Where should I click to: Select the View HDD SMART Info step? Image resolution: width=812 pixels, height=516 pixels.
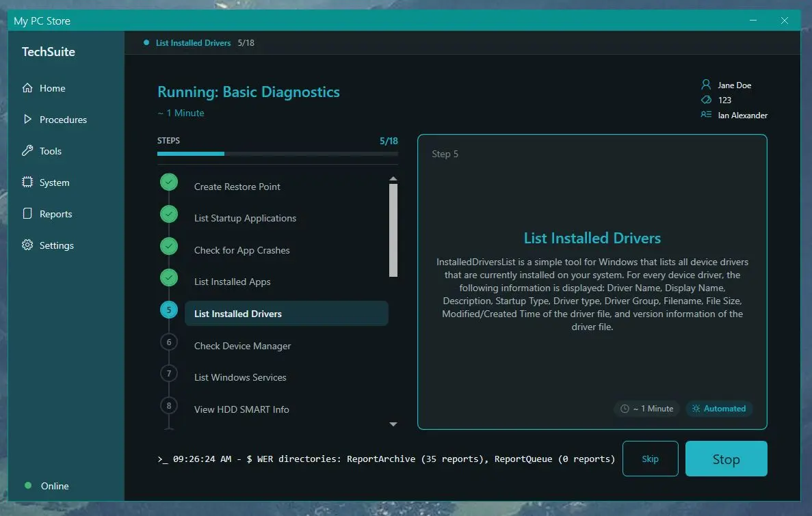[x=241, y=409]
